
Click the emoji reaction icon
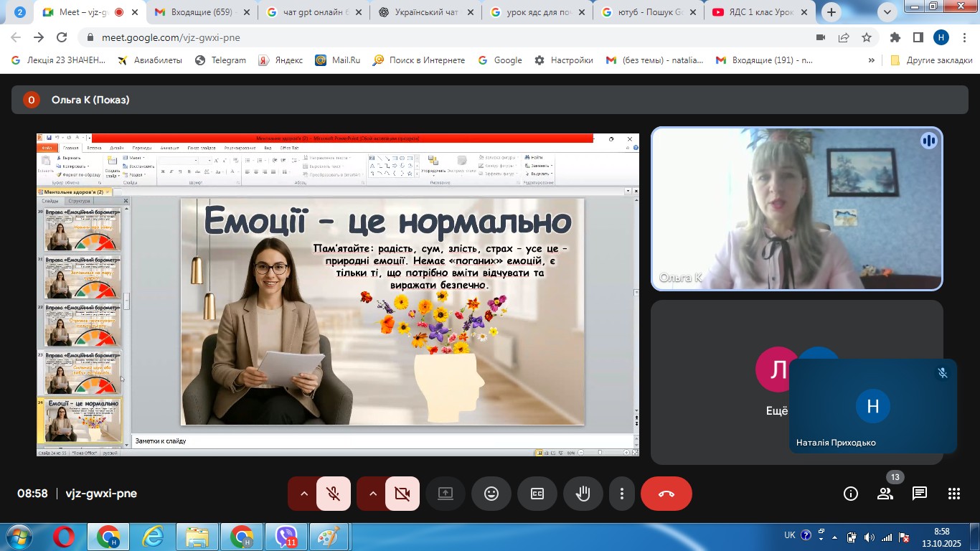[491, 494]
